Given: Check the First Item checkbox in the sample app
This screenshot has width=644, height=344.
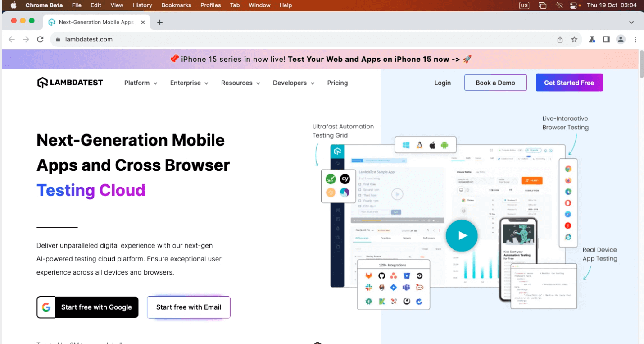Looking at the screenshot, I should tap(360, 184).
